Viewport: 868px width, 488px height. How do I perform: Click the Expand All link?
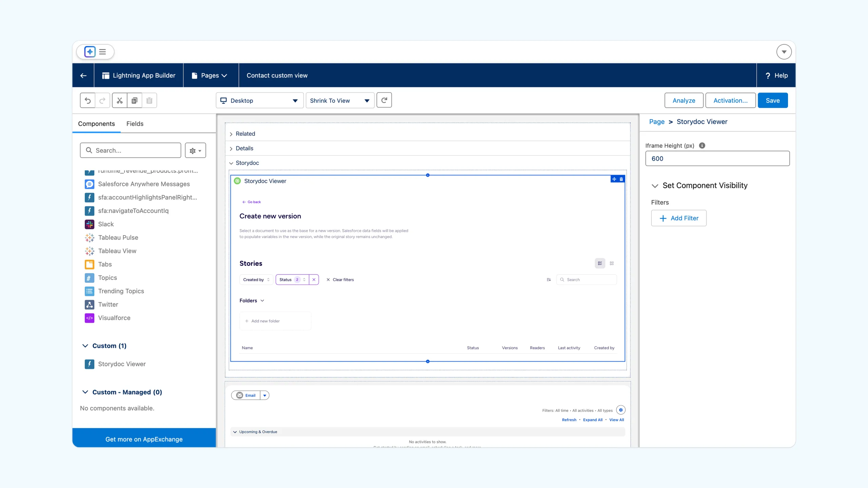point(593,420)
